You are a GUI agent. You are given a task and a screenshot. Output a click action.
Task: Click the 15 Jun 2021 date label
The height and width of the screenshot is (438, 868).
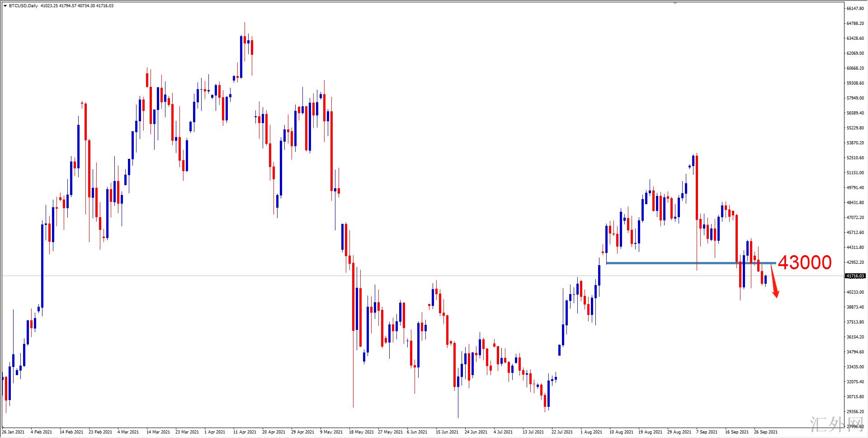pos(447,432)
